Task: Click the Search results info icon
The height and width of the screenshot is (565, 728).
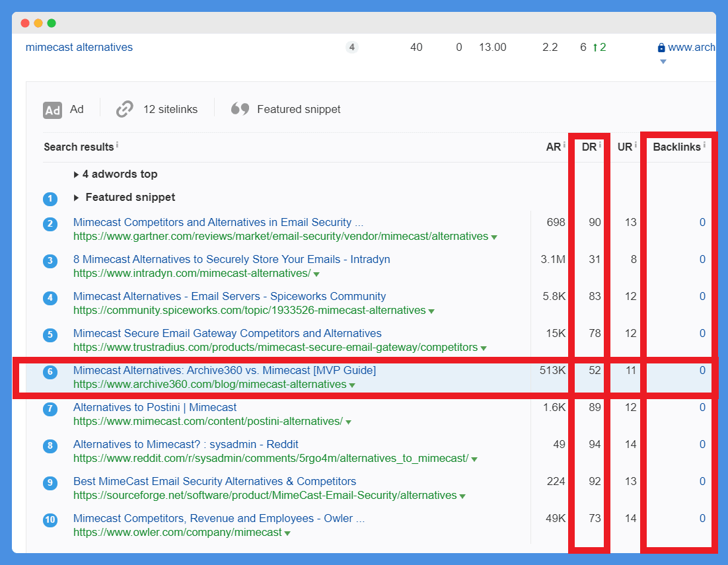Action: click(117, 145)
